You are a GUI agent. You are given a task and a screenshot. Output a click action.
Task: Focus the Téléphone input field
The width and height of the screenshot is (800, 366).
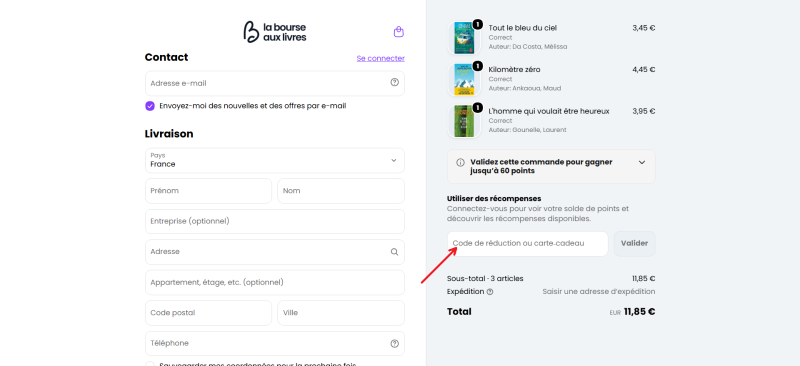coord(274,344)
